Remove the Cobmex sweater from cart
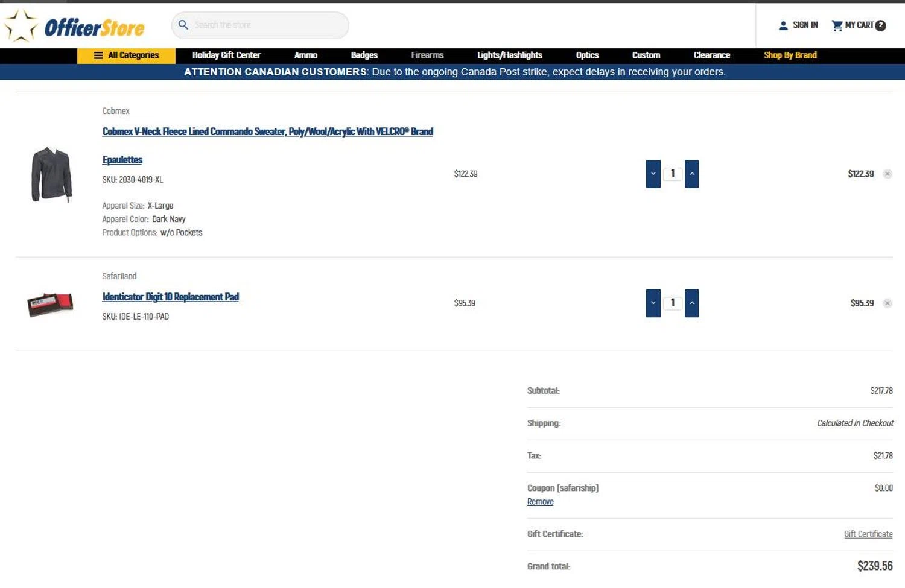The height and width of the screenshot is (588, 905). 888,174
